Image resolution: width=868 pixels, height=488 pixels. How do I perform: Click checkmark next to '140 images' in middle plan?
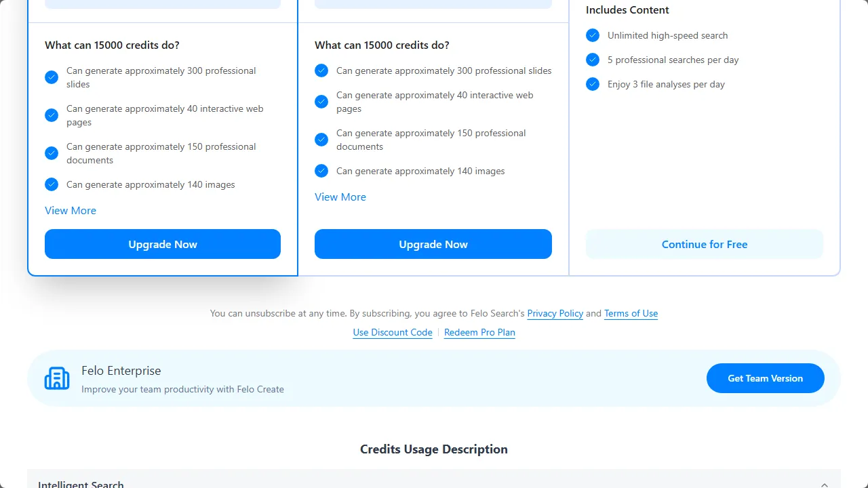321,171
